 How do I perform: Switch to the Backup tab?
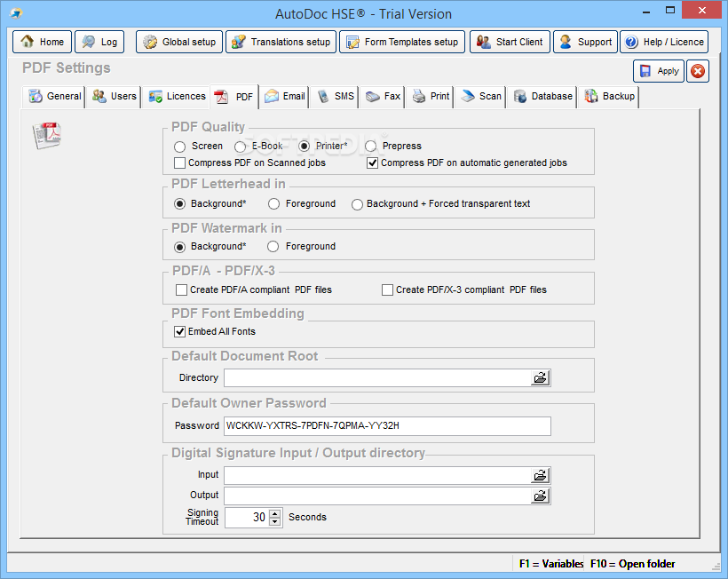tap(609, 97)
